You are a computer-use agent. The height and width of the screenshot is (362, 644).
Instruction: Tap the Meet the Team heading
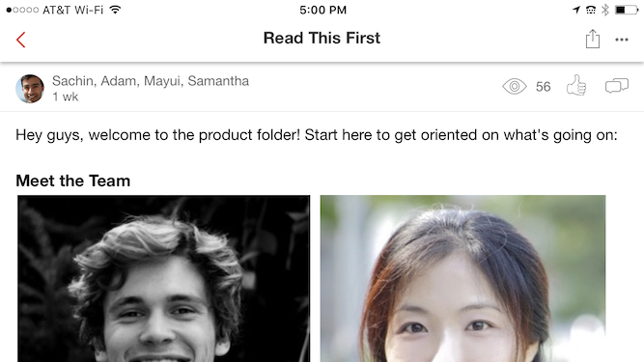coord(73,181)
